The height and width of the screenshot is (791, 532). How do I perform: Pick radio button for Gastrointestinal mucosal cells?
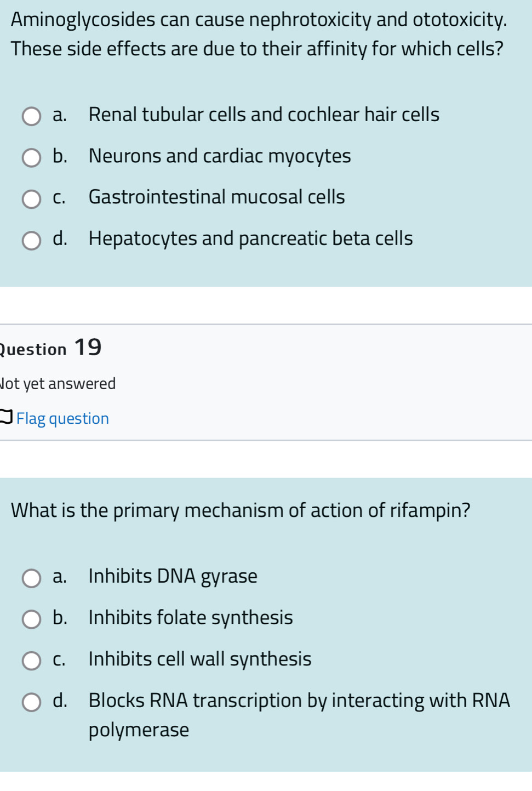tap(31, 199)
